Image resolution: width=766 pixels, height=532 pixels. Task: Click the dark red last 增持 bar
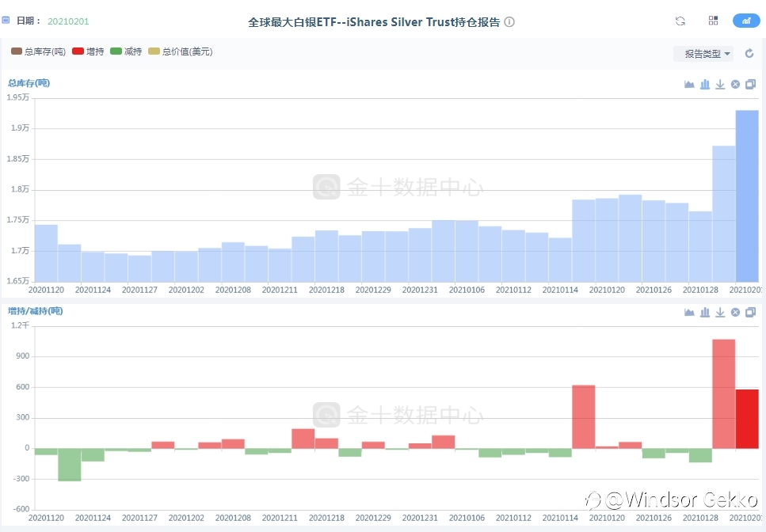pos(747,419)
